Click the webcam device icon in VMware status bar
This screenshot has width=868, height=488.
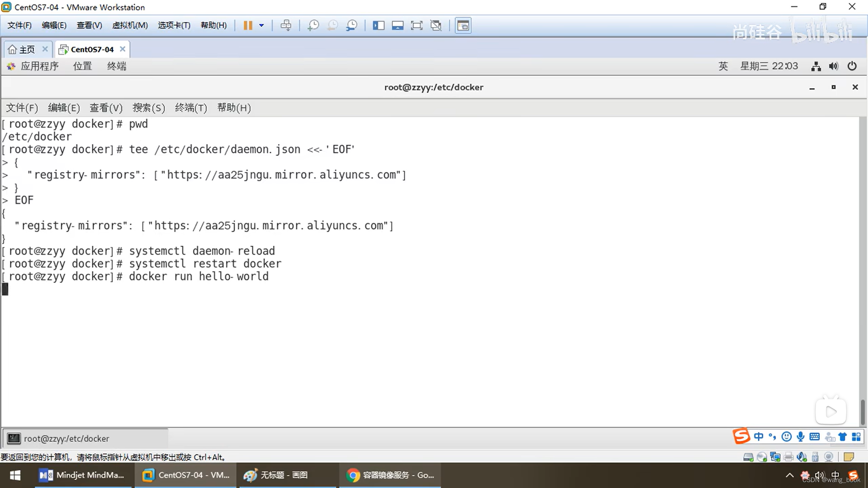pyautogui.click(x=829, y=457)
